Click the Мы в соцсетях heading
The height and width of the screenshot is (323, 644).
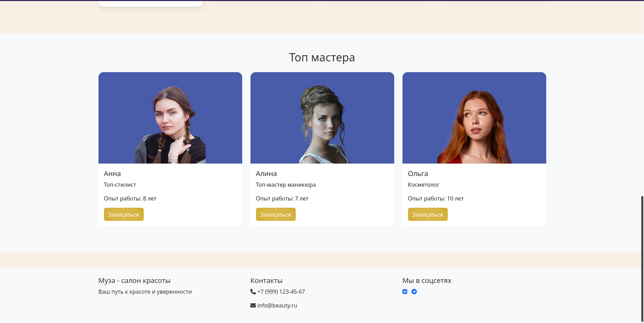pyautogui.click(x=427, y=281)
